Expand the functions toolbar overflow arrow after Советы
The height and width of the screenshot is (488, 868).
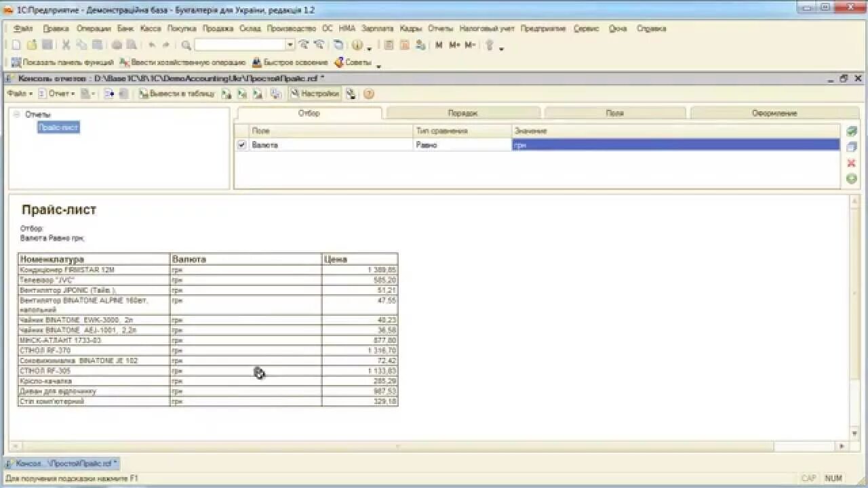pos(378,65)
